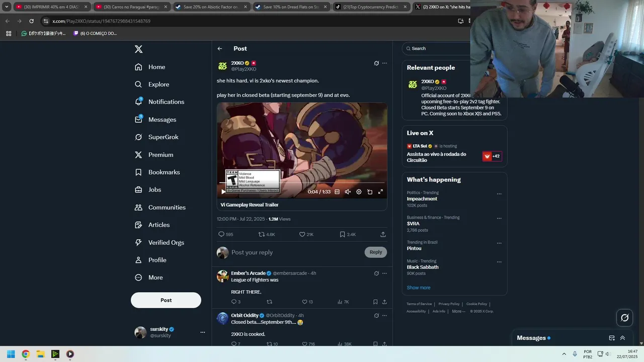Bookmark the 2XKO post with 2.4K
This screenshot has width=644, height=362.
point(347,234)
